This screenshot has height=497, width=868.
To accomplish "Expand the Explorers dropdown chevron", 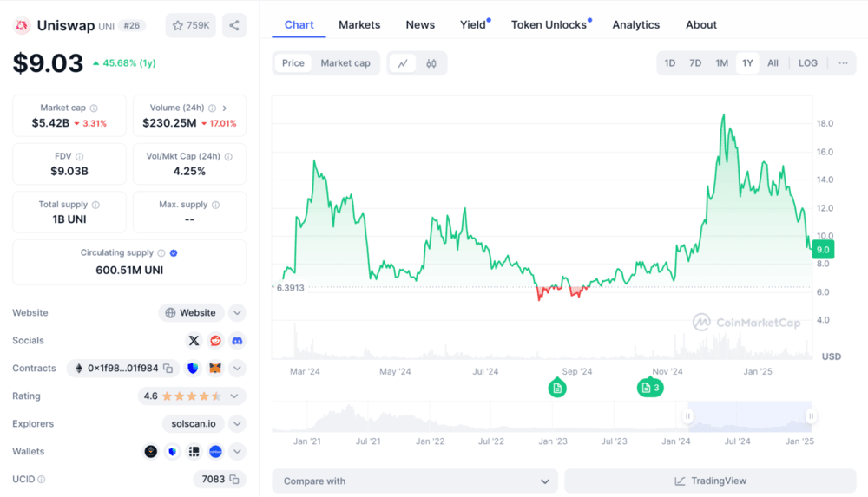I will (237, 424).
